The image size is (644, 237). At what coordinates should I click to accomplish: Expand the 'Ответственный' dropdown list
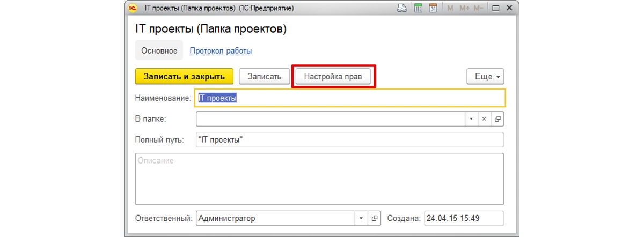coord(361,218)
